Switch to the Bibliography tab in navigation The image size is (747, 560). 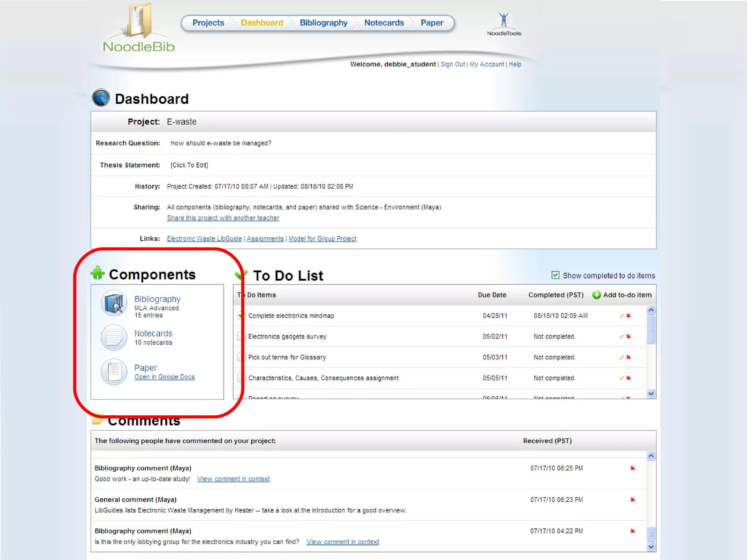pyautogui.click(x=323, y=23)
